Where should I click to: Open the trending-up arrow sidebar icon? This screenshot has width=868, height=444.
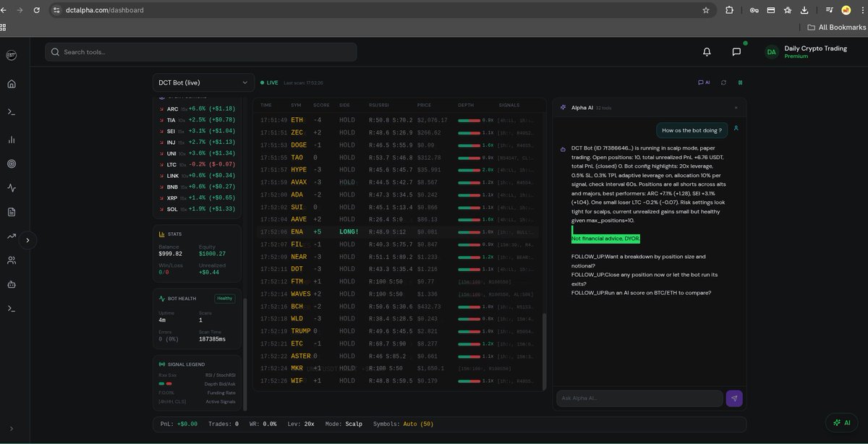[11, 236]
